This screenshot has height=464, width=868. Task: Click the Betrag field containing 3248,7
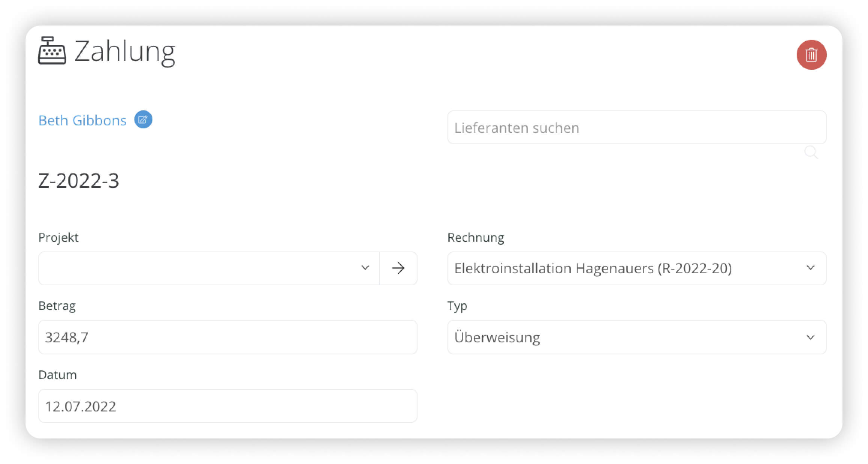pyautogui.click(x=228, y=337)
